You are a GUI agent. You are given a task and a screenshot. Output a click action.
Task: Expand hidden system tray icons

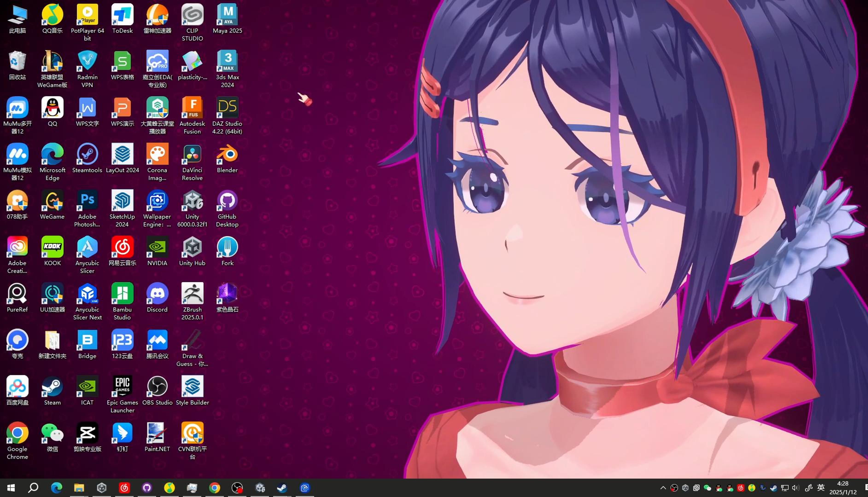pyautogui.click(x=663, y=488)
